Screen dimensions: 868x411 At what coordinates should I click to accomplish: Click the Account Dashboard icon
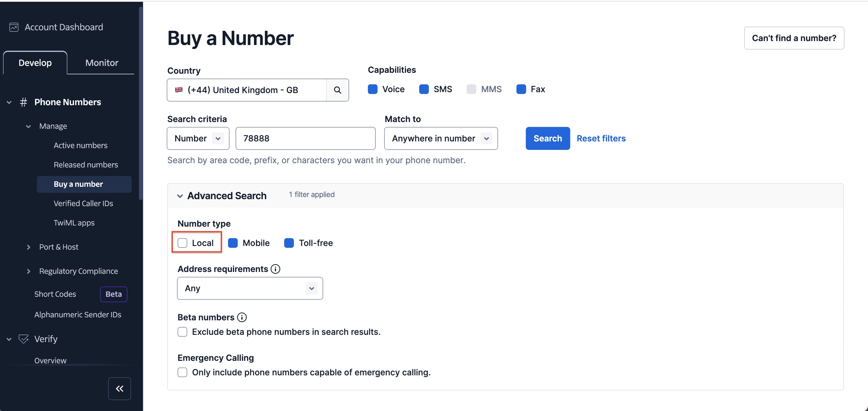pos(14,27)
